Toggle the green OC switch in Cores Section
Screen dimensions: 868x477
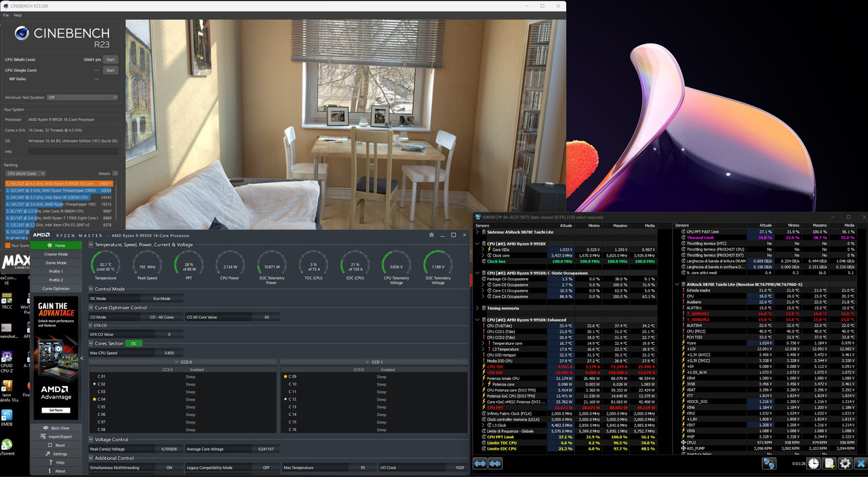click(134, 343)
